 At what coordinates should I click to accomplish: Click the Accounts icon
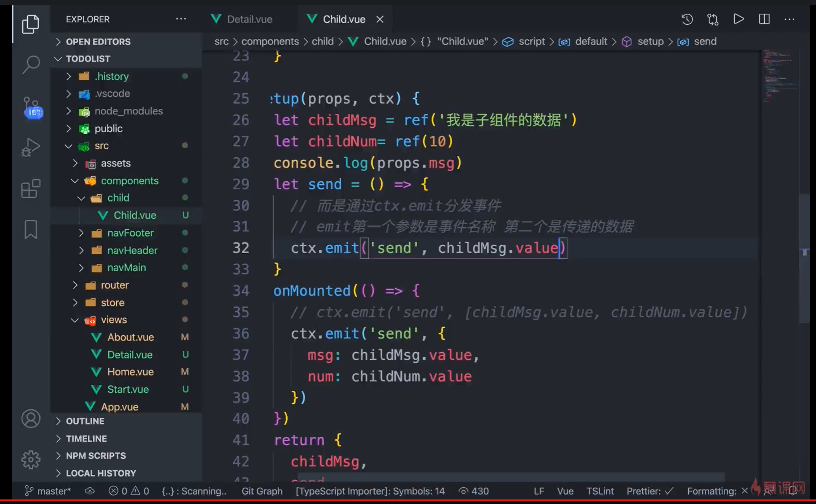[31, 418]
